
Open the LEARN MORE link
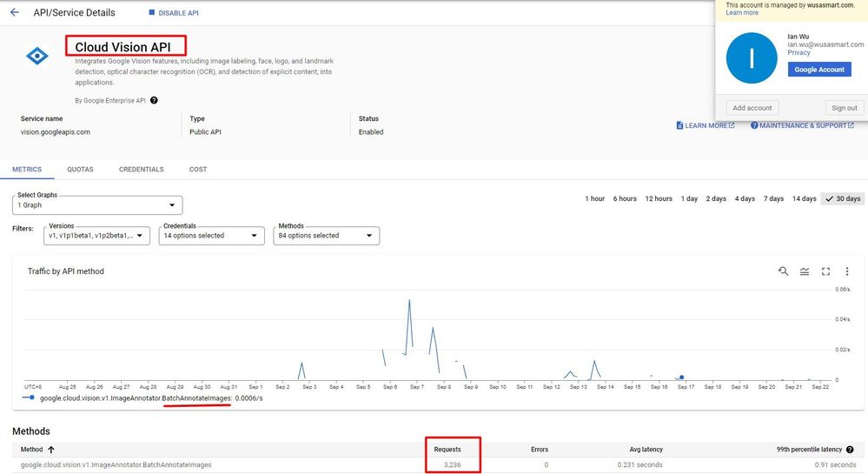[706, 125]
